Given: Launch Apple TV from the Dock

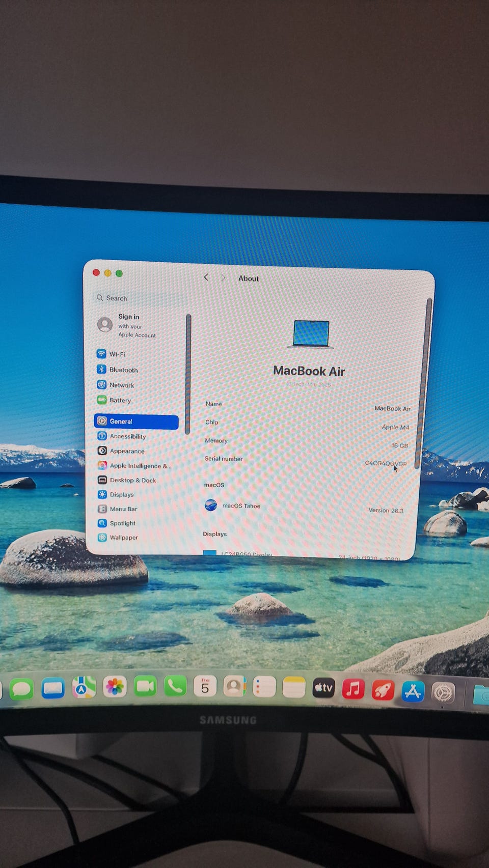Looking at the screenshot, I should [323, 688].
